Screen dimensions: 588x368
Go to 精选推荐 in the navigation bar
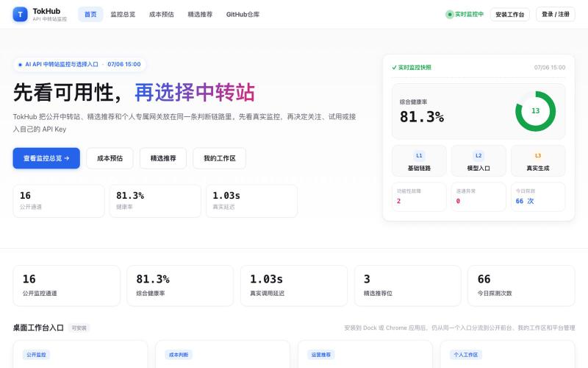tap(200, 14)
